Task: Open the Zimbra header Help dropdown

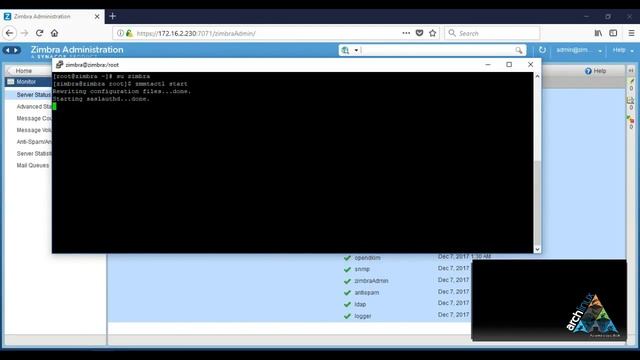Action: pyautogui.click(x=623, y=50)
